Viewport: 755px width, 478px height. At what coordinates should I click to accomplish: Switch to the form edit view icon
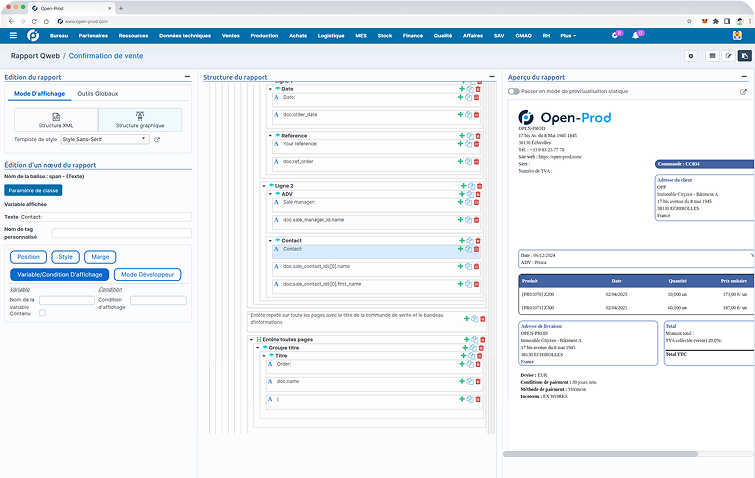pyautogui.click(x=729, y=56)
